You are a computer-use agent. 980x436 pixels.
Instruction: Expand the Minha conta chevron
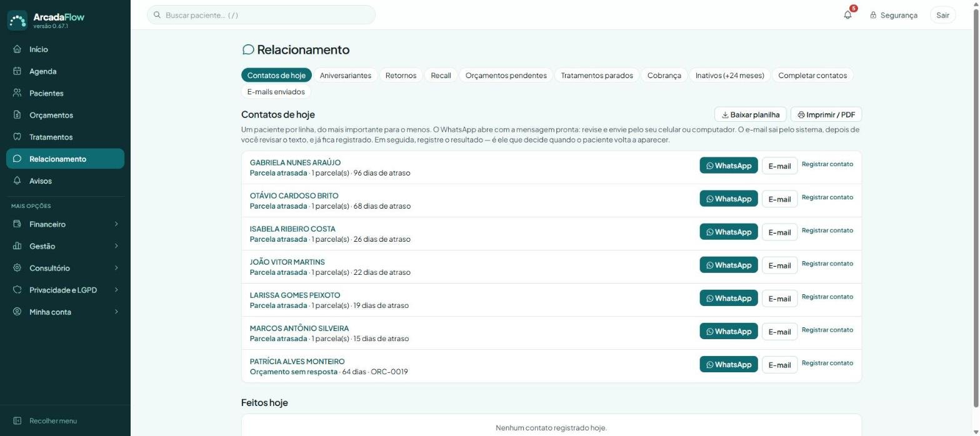(116, 312)
